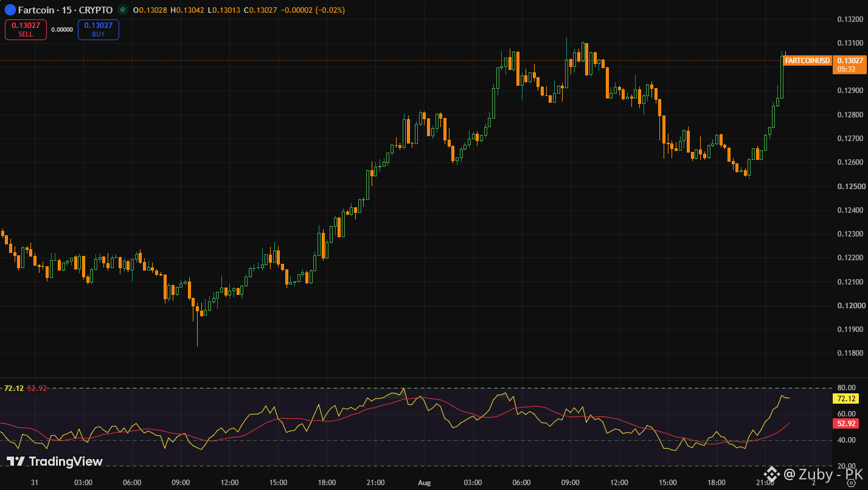Click the 0.11800 price scale label

(850, 353)
